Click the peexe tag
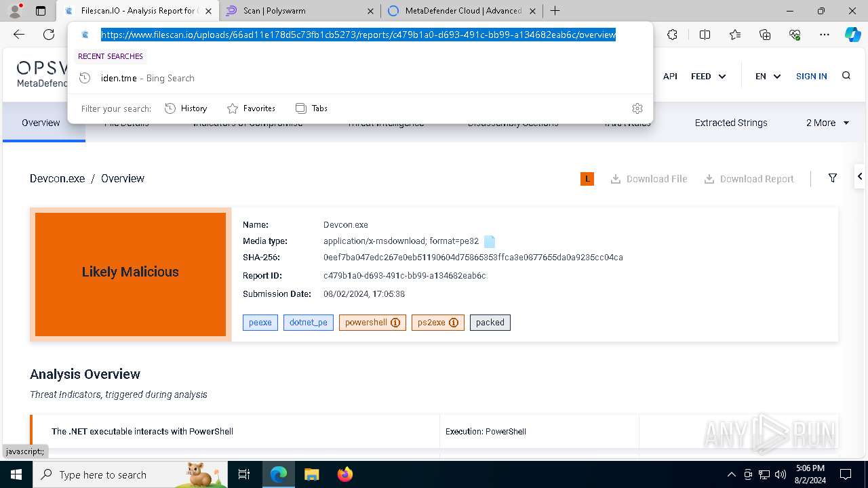Screen dimensions: 868x488 (x=260, y=323)
